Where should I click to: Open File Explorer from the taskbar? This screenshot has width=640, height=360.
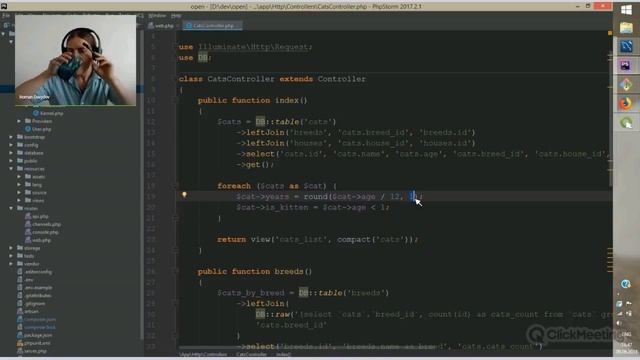(626, 28)
